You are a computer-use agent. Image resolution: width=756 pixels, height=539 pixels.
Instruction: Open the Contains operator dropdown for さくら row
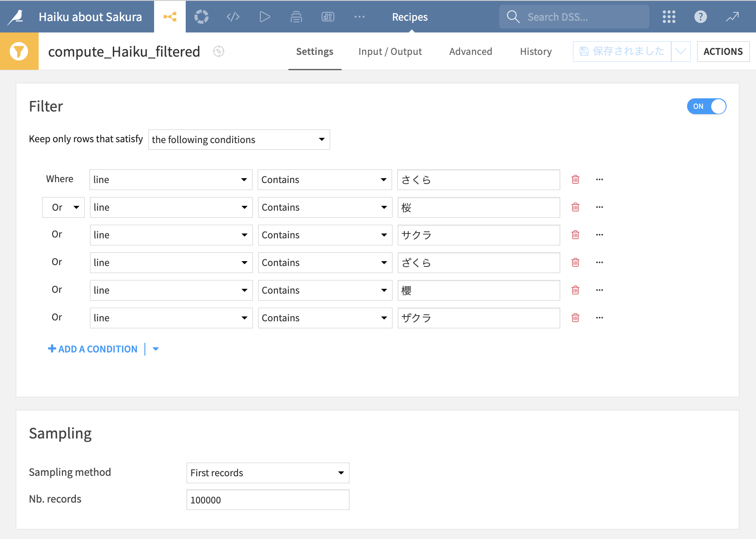pos(325,180)
